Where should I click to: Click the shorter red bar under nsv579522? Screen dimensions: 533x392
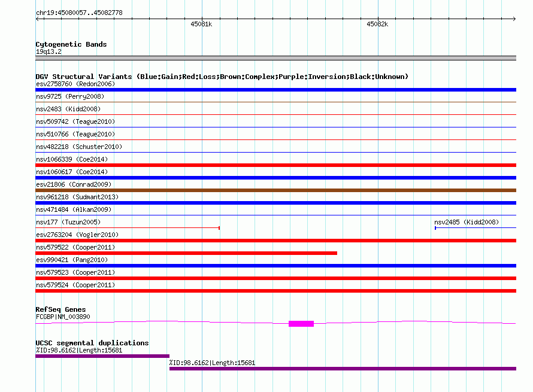pos(186,253)
